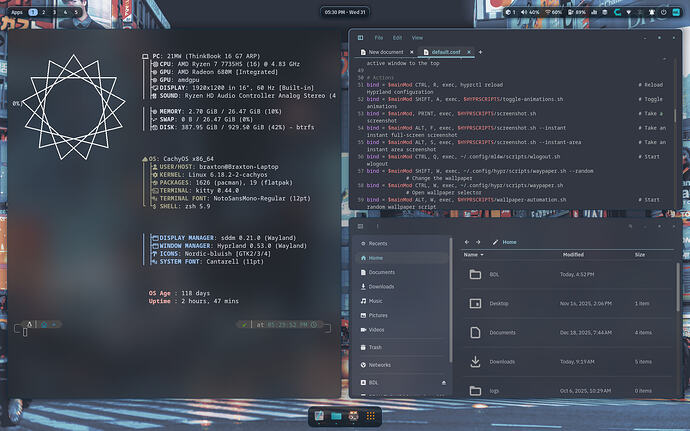This screenshot has width=690, height=431.
Task: Open the first dock icon (text editor)
Action: 319,416
